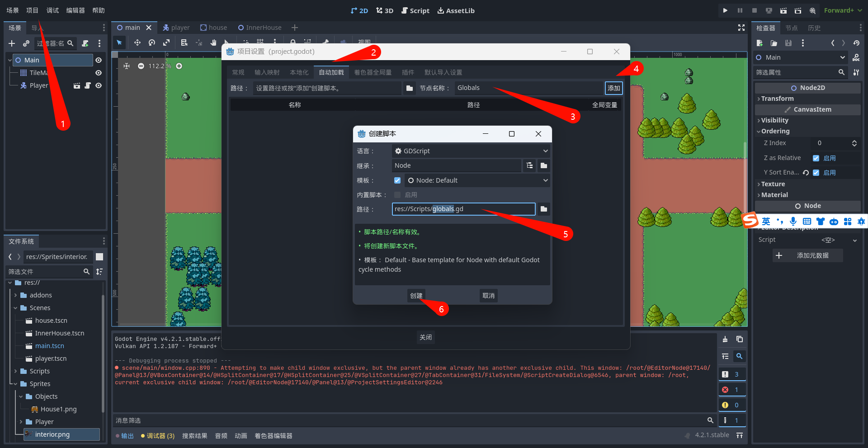Screen dimensions: 868x448
Task: Open the Forward+ renderer dropdown
Action: [x=843, y=10]
